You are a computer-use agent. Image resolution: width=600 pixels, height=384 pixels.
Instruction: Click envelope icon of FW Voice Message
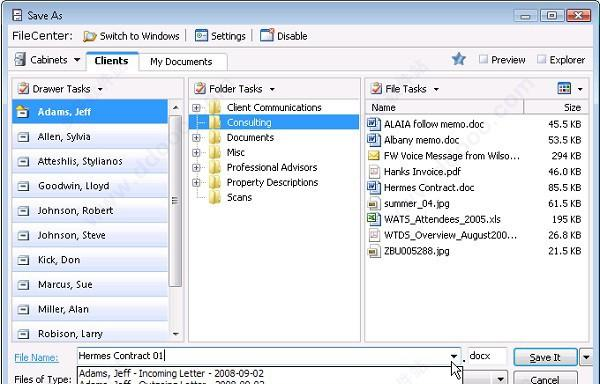click(x=373, y=156)
